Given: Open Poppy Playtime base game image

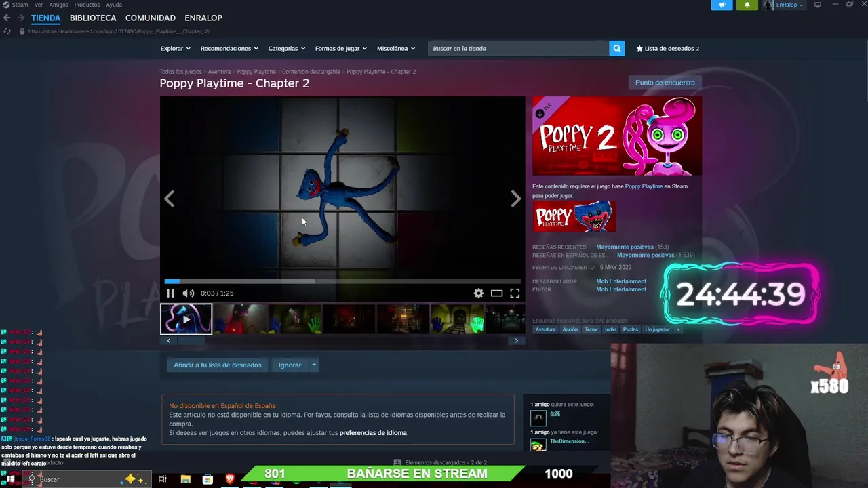Looking at the screenshot, I should tap(574, 217).
